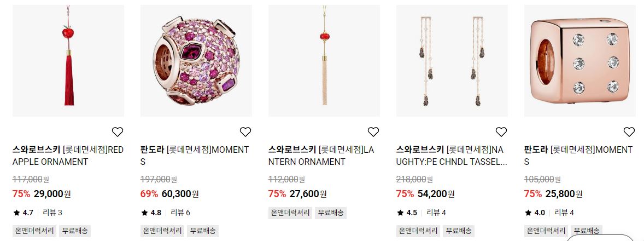The image size is (644, 241).
Task: View the rose gold dice charm photo
Action: (580, 61)
